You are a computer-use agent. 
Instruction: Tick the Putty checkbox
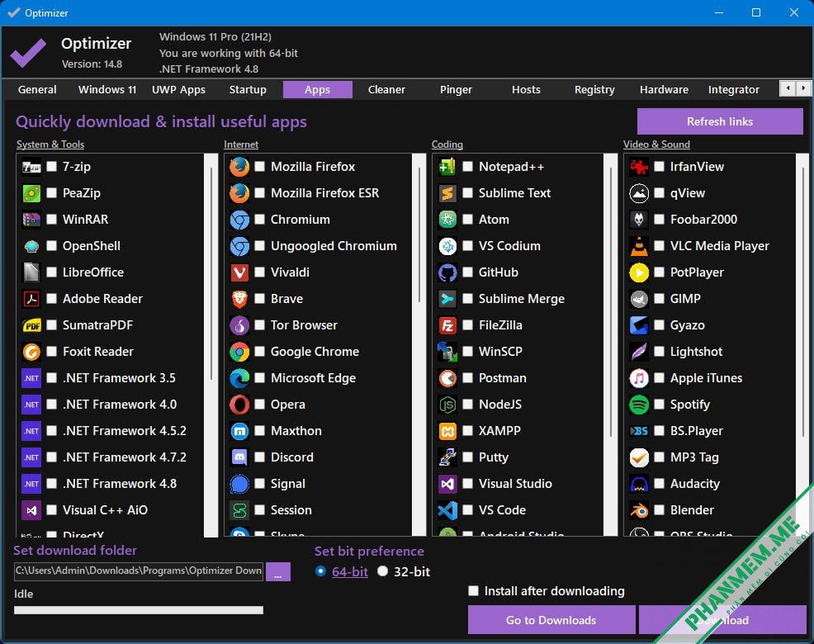click(468, 457)
